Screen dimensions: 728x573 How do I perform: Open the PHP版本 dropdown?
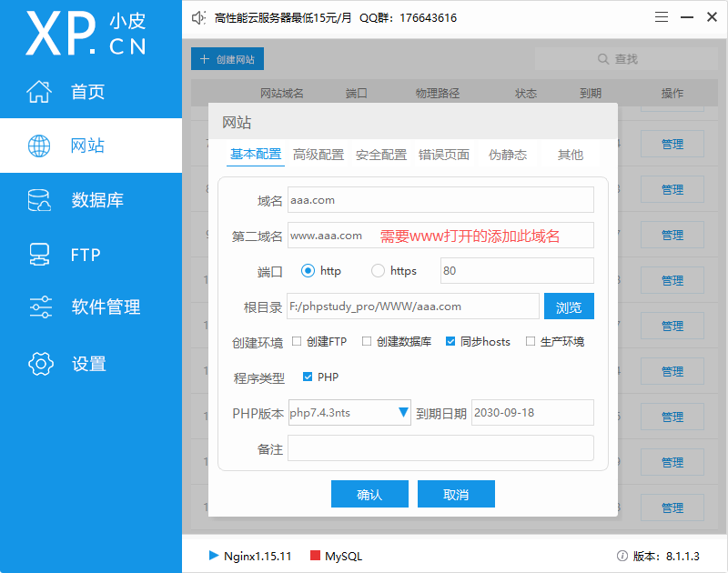[404, 412]
